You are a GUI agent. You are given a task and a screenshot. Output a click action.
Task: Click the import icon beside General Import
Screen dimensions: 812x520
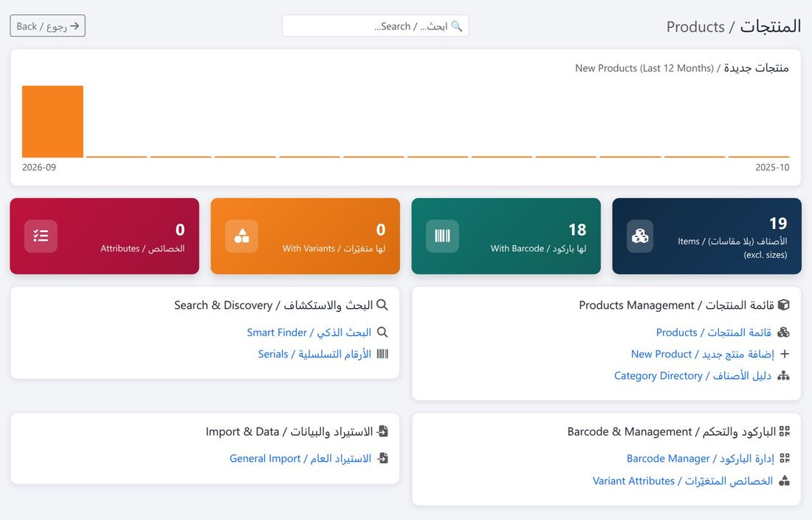(x=382, y=458)
